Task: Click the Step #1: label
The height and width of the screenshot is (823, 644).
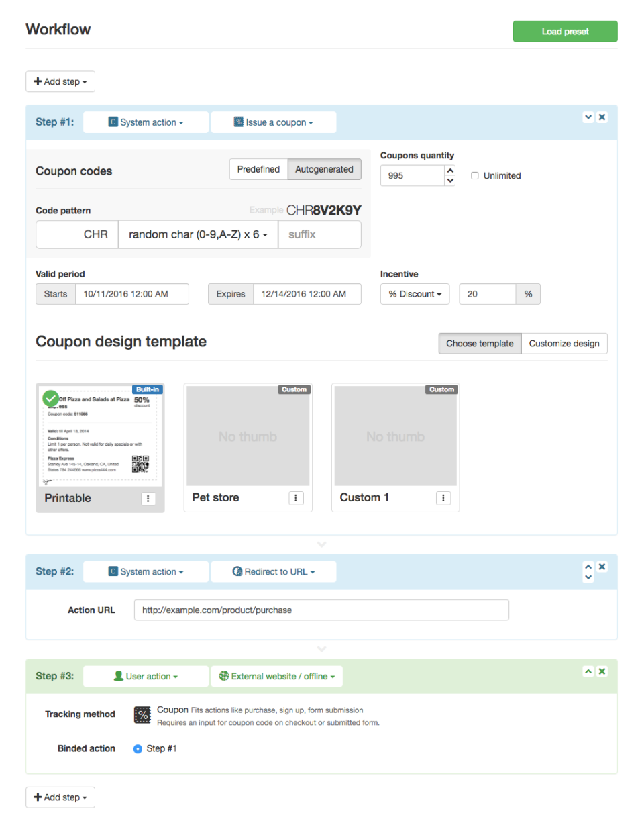Action: click(55, 122)
